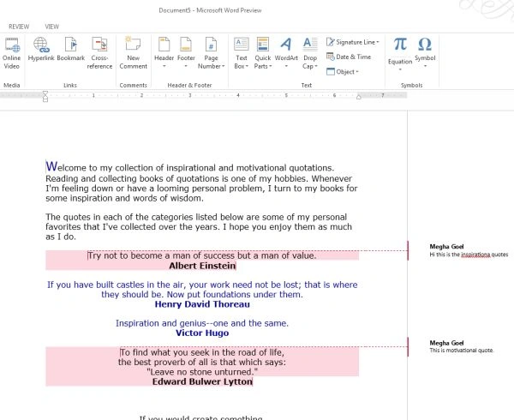Expand the Object dropdown arrow

(357, 71)
